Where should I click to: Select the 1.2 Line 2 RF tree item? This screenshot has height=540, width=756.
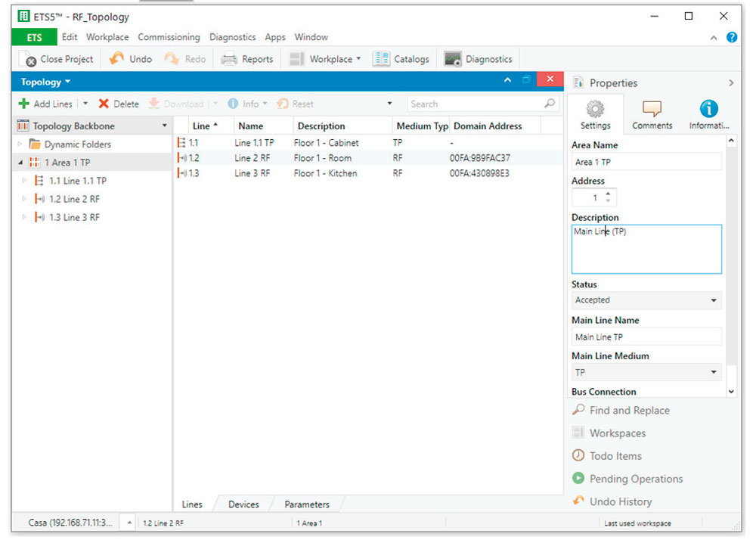(x=74, y=199)
